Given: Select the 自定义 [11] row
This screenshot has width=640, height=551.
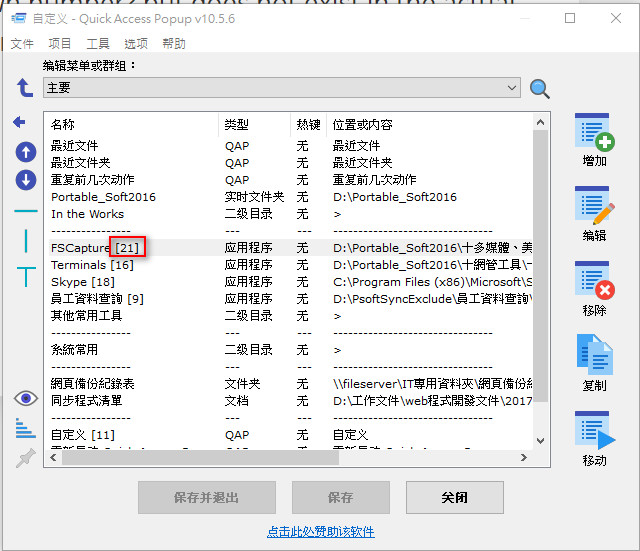Looking at the screenshot, I should tap(291, 435).
